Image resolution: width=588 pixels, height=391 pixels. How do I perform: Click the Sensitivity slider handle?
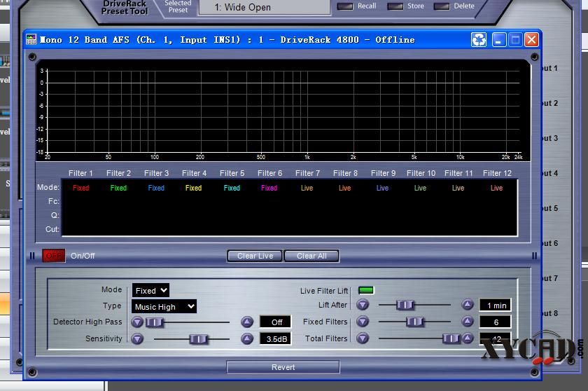pos(198,339)
